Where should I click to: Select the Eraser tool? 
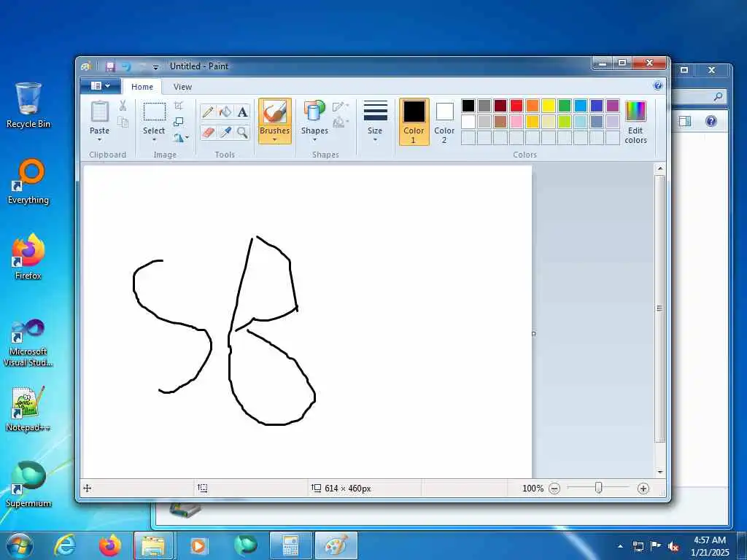[208, 132]
